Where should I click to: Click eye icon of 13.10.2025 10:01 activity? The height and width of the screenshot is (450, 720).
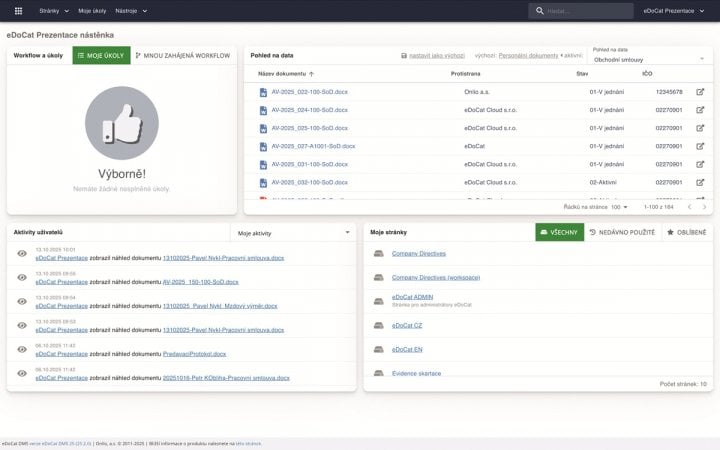pyautogui.click(x=22, y=253)
